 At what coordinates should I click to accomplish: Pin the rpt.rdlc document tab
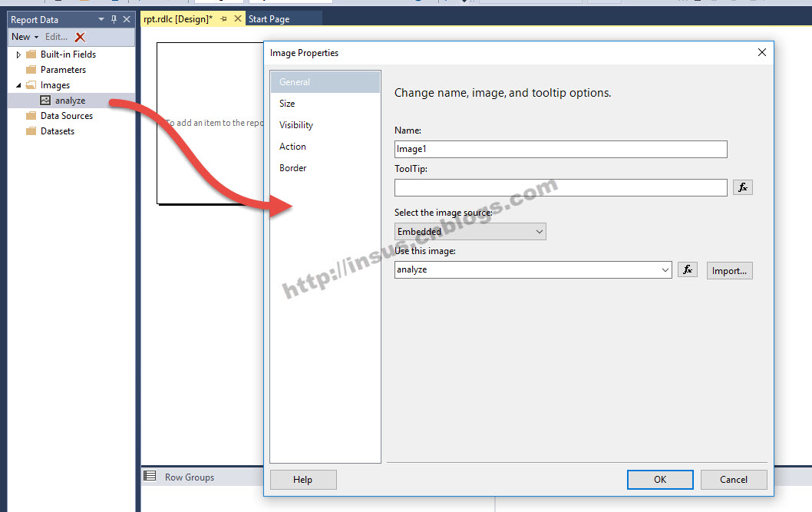pos(223,19)
